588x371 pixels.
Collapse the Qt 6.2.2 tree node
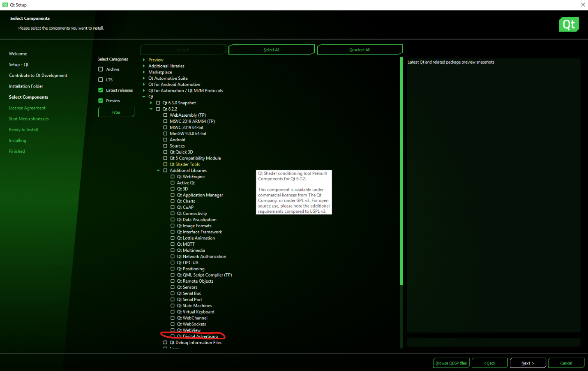[151, 109]
